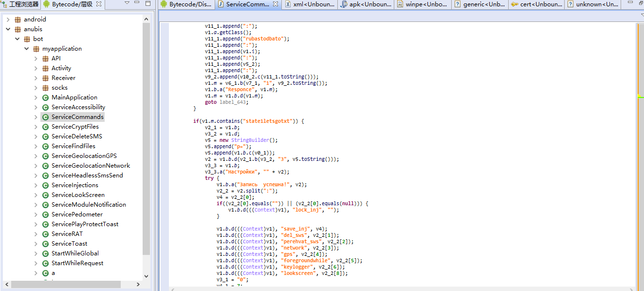Maximize the Bytecode hierarchy panel

click(x=147, y=4)
